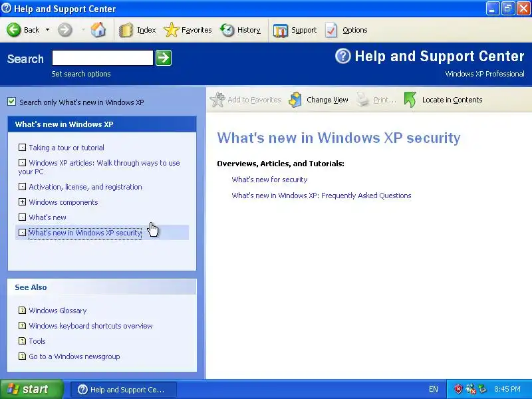The height and width of the screenshot is (399, 532).
Task: Click the help icon beside Go to a Windows newsgroup
Action: point(22,356)
